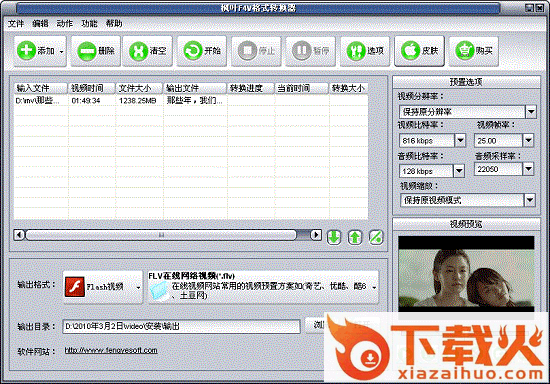Viewport: 550px width, 384px height.
Task: Click the file list horizontal scrollbar
Action: [x=167, y=235]
